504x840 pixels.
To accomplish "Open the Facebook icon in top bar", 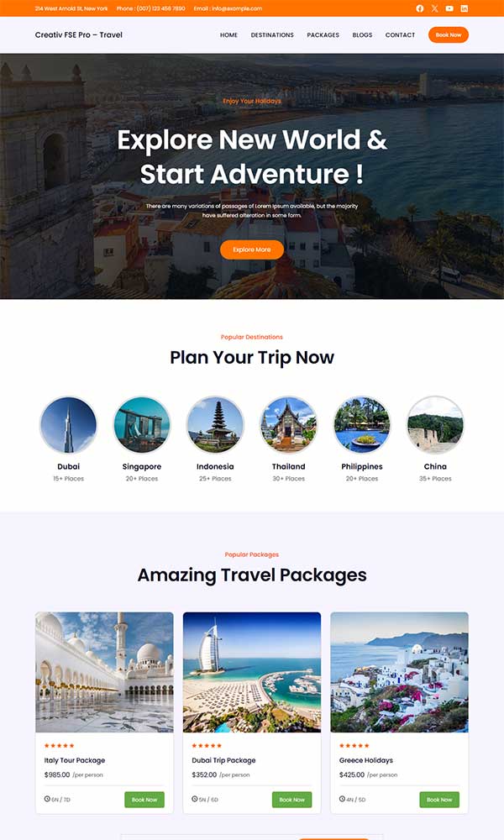I will pyautogui.click(x=420, y=8).
